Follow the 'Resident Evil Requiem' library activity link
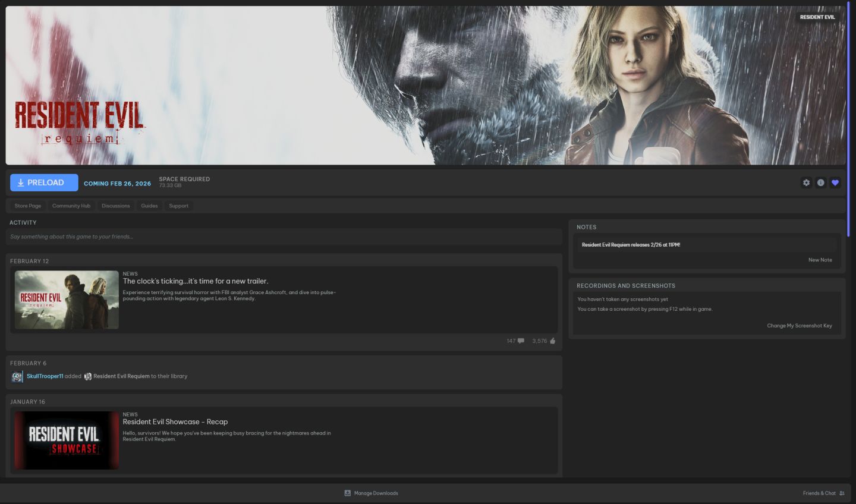 tap(121, 376)
